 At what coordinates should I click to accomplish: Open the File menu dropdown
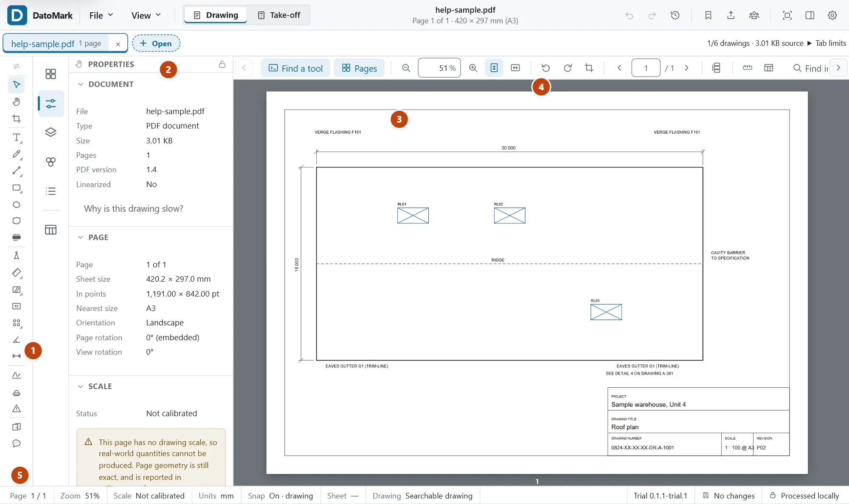click(101, 15)
